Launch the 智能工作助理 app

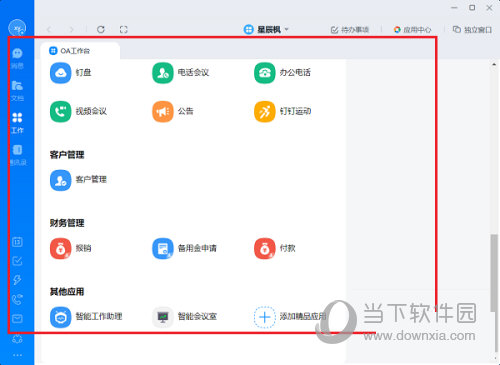(x=61, y=317)
